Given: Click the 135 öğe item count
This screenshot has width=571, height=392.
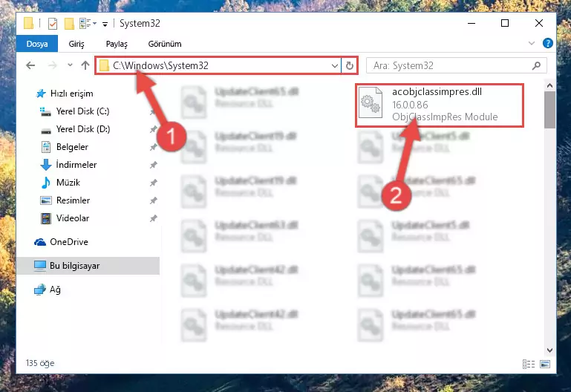Looking at the screenshot, I should (x=40, y=363).
